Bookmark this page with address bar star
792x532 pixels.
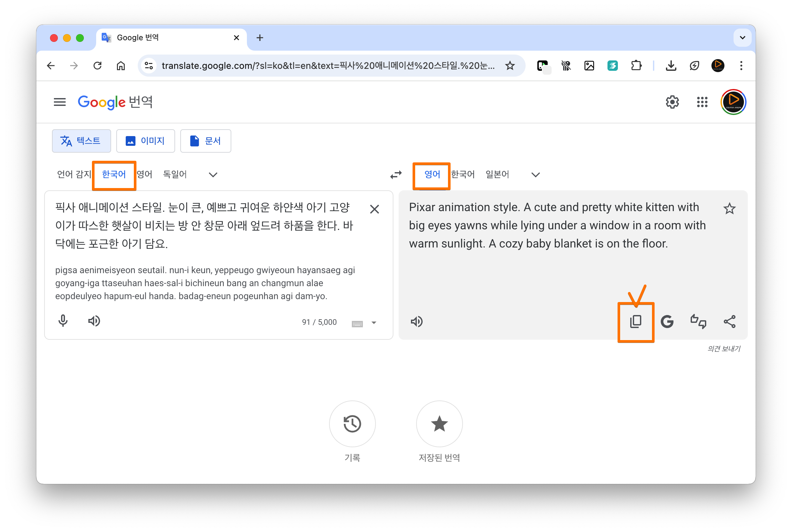coord(510,66)
